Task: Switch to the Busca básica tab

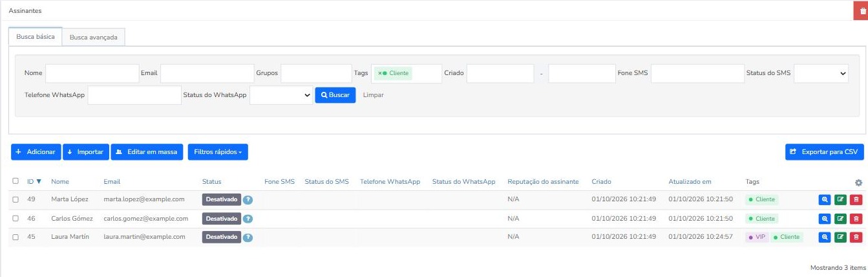Action: [36, 37]
